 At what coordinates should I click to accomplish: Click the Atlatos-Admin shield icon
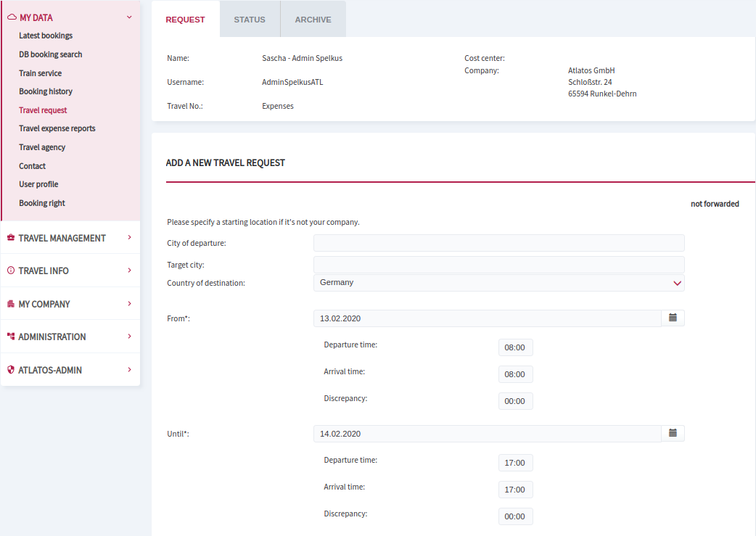point(11,370)
